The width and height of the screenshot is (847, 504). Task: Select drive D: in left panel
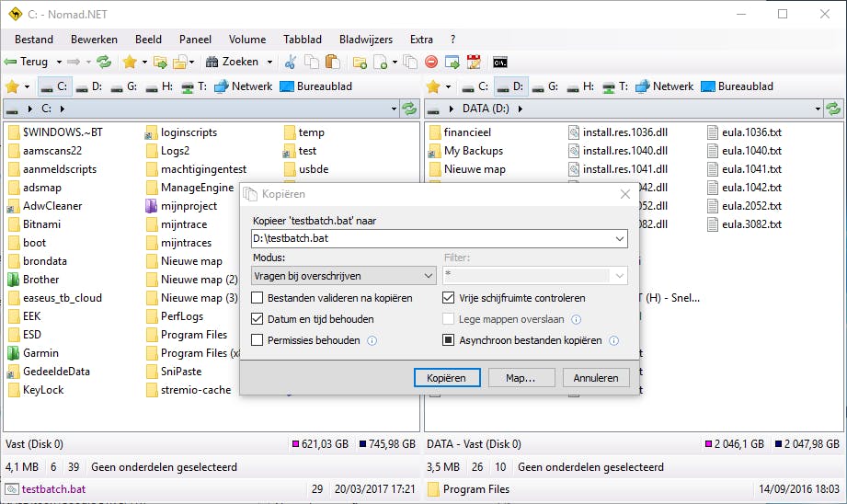[x=89, y=86]
